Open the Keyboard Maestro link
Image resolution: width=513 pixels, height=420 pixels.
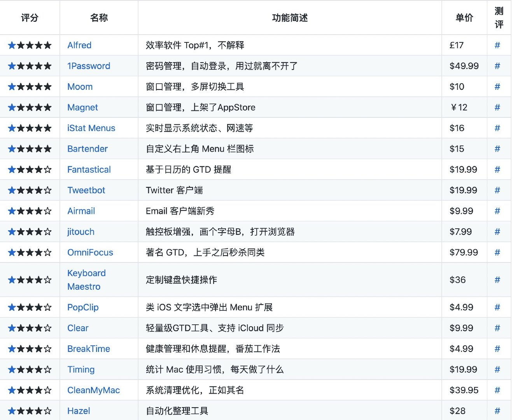tap(86, 280)
